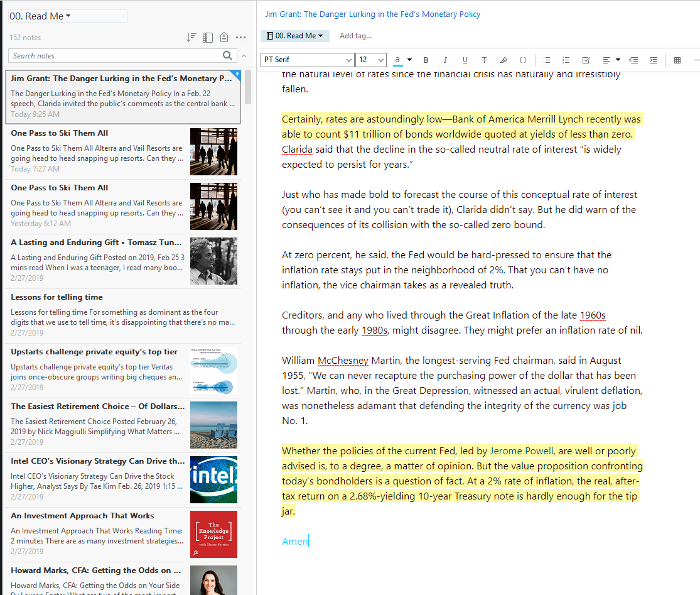
Task: Set text alignment
Action: [606, 60]
